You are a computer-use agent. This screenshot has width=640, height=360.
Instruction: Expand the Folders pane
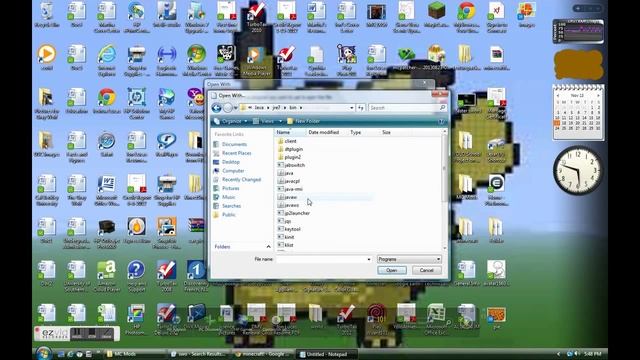click(x=268, y=247)
